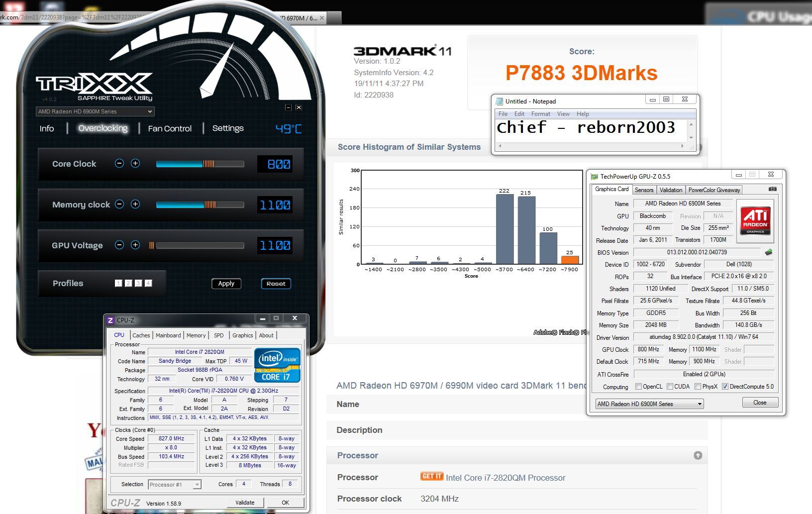
Task: Select TRIXX profile 1
Action: pyautogui.click(x=118, y=283)
